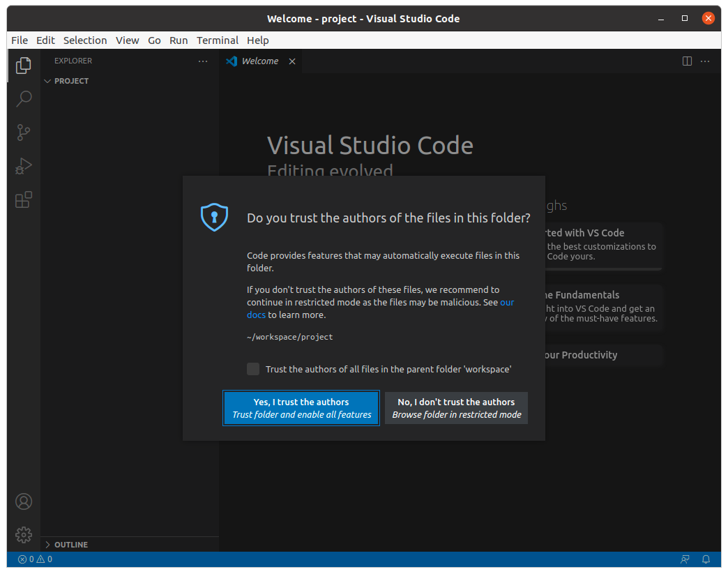Maximize the Visual Studio Code window
Image resolution: width=728 pixels, height=574 pixels.
[684, 18]
